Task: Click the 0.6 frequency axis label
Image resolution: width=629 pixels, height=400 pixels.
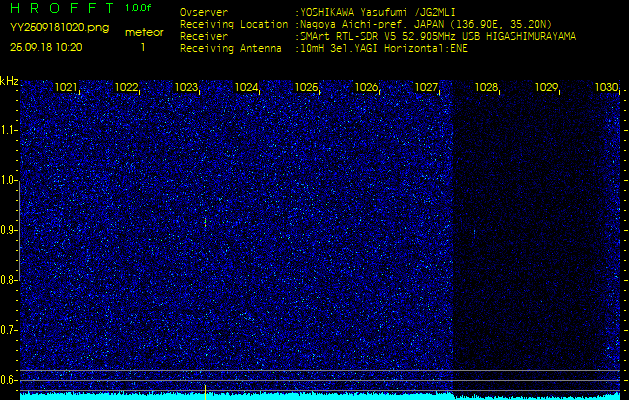Action: pyautogui.click(x=9, y=380)
